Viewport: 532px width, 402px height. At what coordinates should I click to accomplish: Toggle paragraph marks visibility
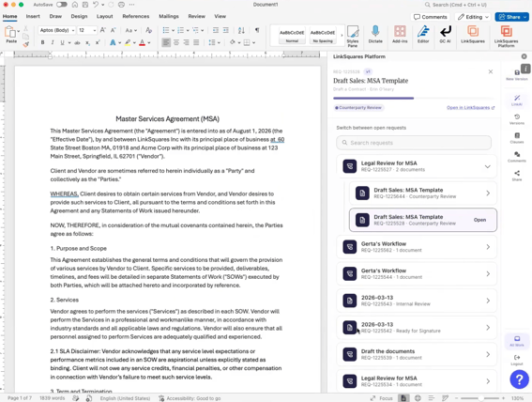point(257,30)
